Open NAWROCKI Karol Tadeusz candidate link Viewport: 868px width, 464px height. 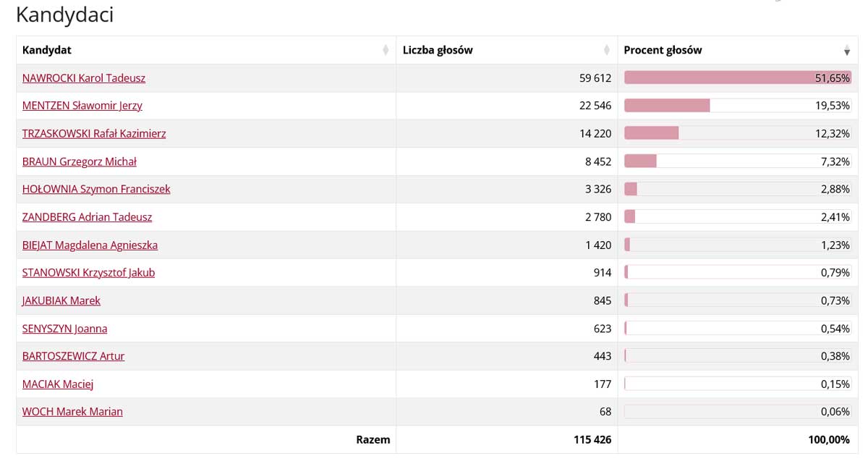[84, 78]
